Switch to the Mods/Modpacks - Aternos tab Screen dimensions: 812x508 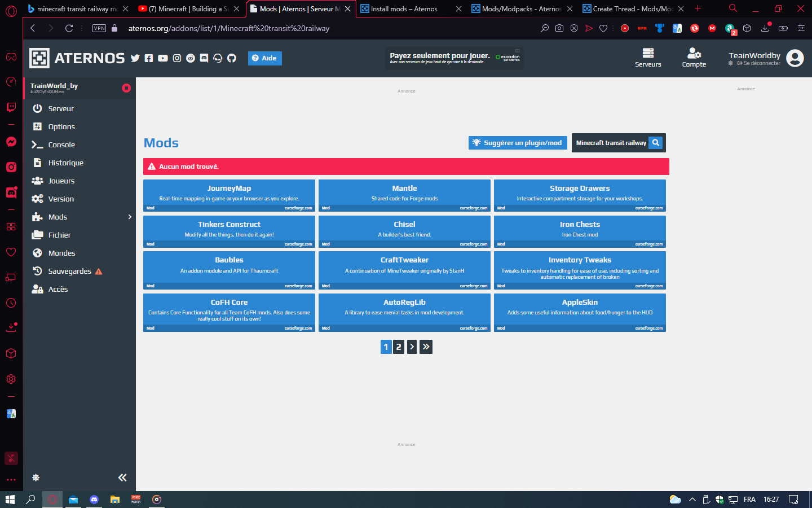(x=523, y=8)
